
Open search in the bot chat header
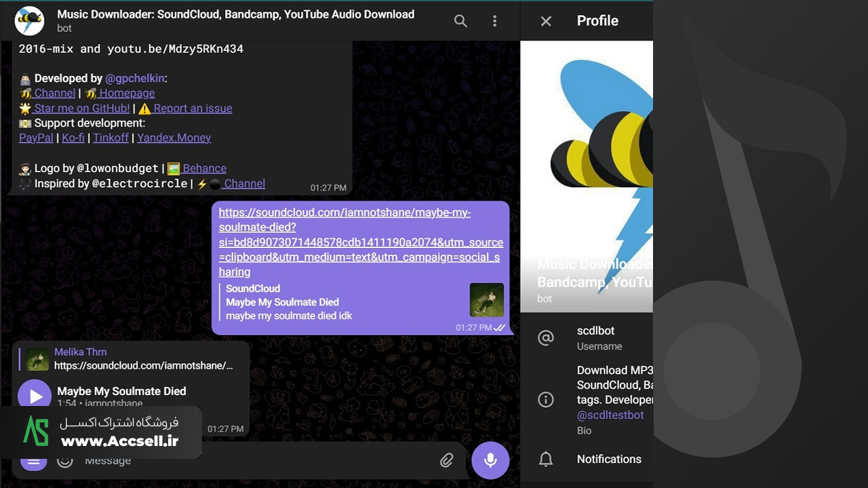[x=460, y=21]
